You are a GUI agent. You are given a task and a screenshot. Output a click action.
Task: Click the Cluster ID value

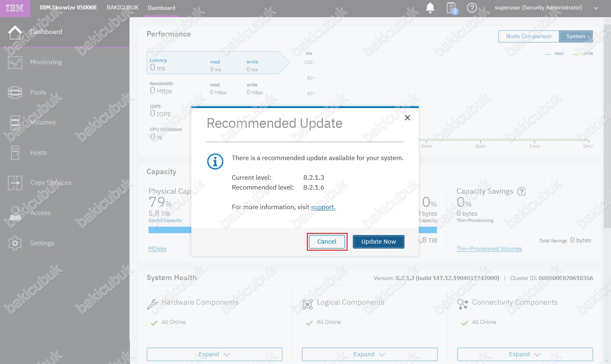[566, 278]
